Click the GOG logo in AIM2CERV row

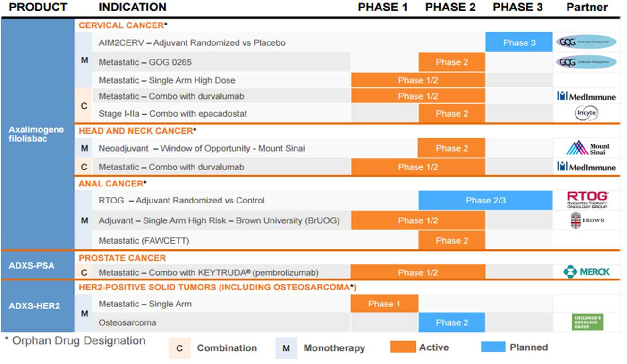pyautogui.click(x=586, y=42)
